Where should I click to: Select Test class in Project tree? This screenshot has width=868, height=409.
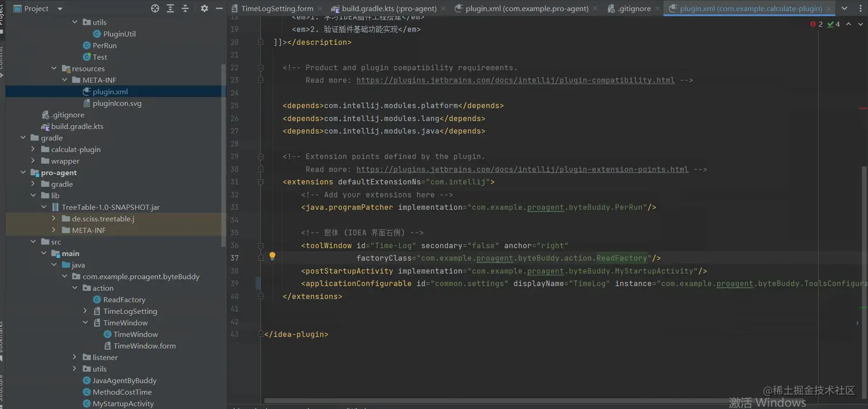[x=99, y=57]
